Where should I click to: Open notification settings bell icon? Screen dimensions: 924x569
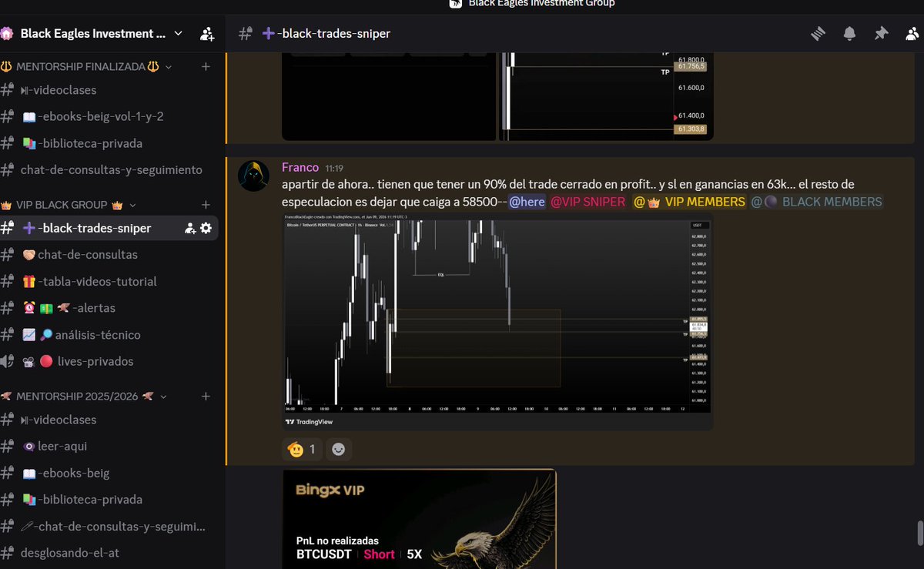tap(849, 33)
